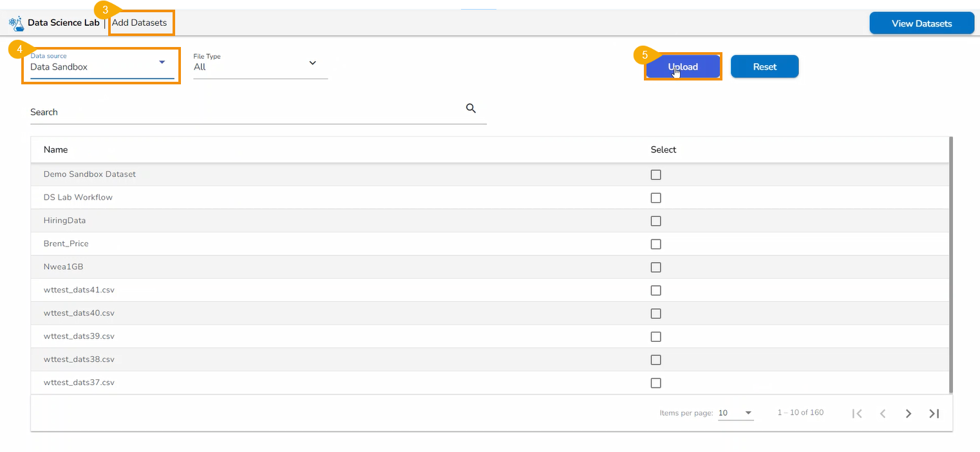Jump to the last page of results
The image size is (980, 452).
point(934,413)
